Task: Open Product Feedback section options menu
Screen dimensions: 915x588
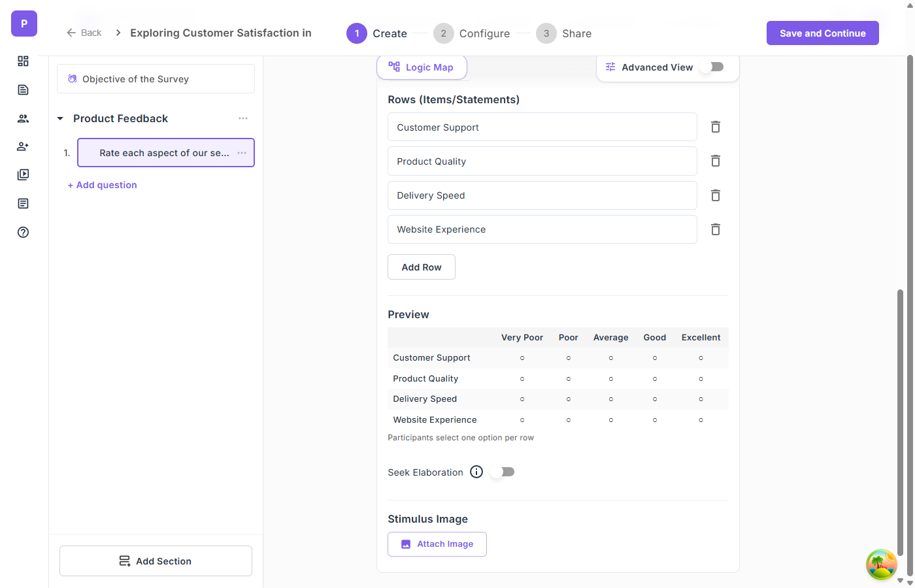Action: 243,118
